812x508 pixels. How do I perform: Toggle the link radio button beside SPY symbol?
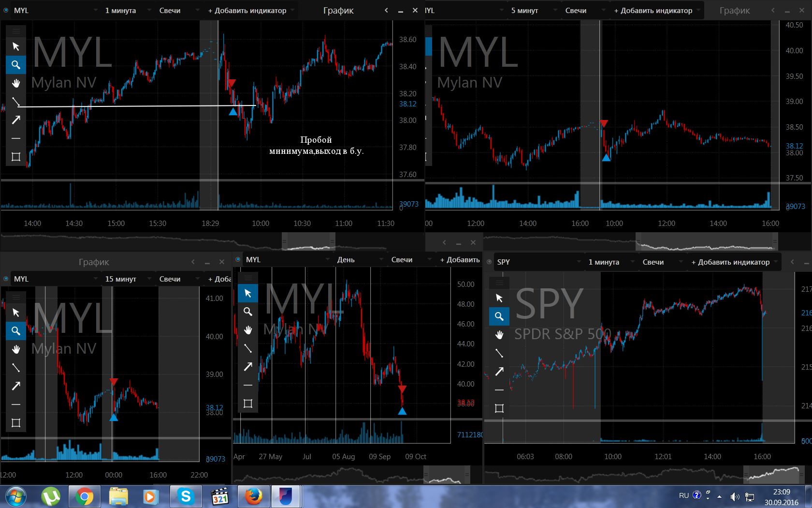(x=489, y=262)
